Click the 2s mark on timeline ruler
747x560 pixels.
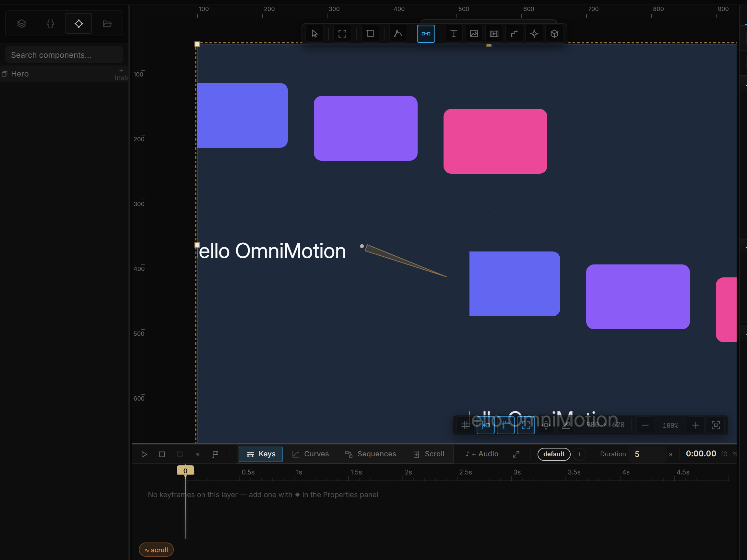pos(408,472)
